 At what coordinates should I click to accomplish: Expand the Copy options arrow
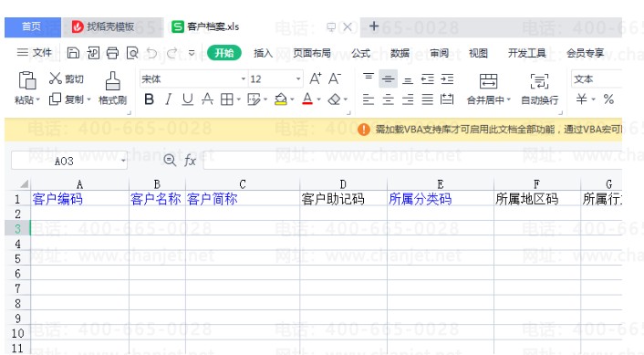(88, 99)
